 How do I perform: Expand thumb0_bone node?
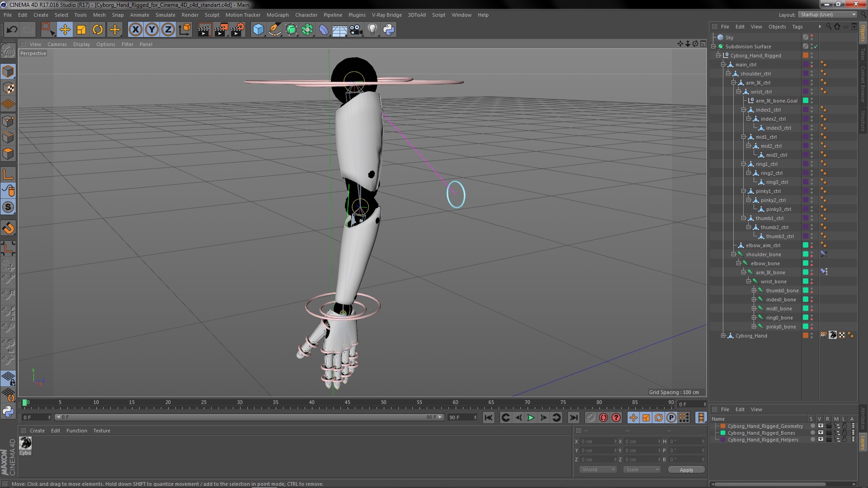[754, 291]
